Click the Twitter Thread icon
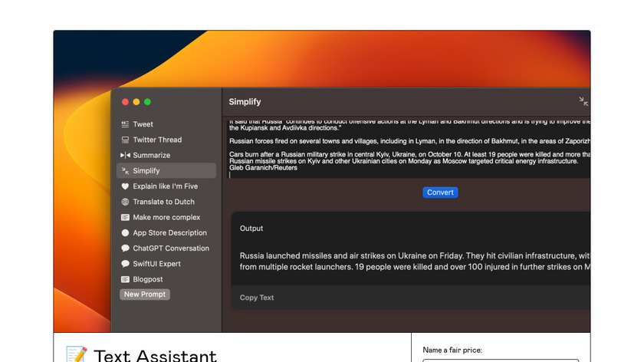The image size is (644, 362). [125, 140]
